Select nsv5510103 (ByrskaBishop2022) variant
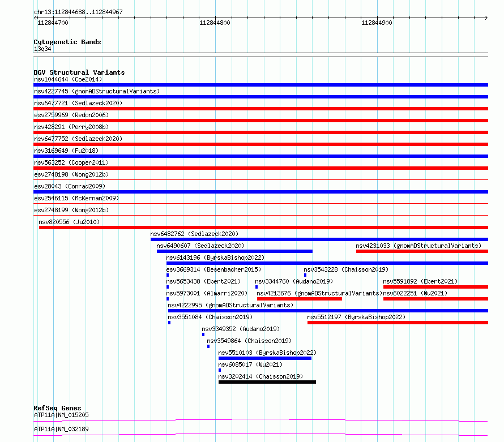The image size is (504, 442). click(267, 353)
